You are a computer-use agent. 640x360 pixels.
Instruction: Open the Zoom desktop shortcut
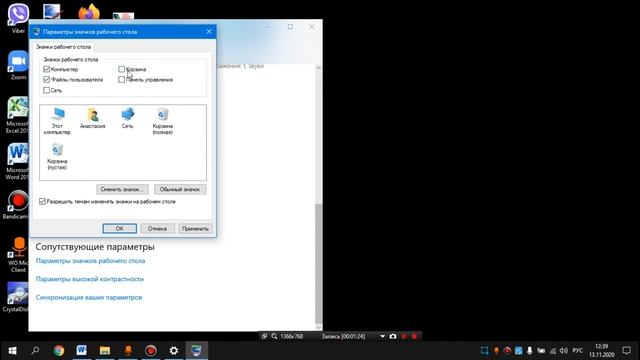(x=18, y=65)
